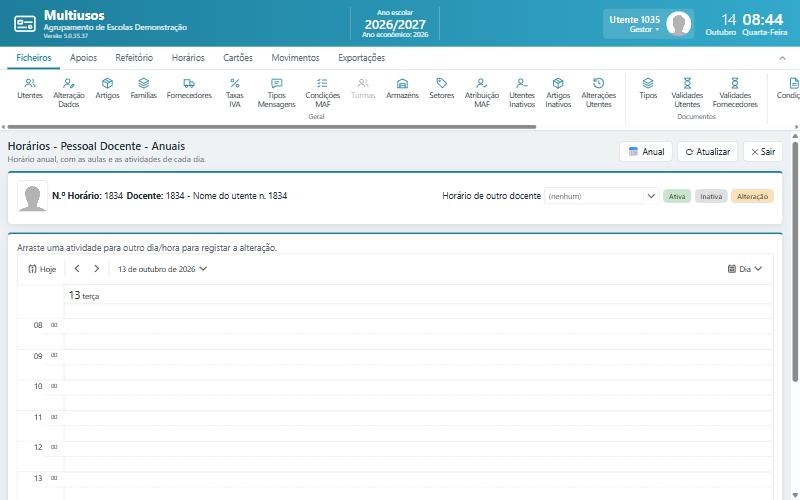Click the 12 hour label
The width and height of the screenshot is (800, 500).
click(38, 447)
